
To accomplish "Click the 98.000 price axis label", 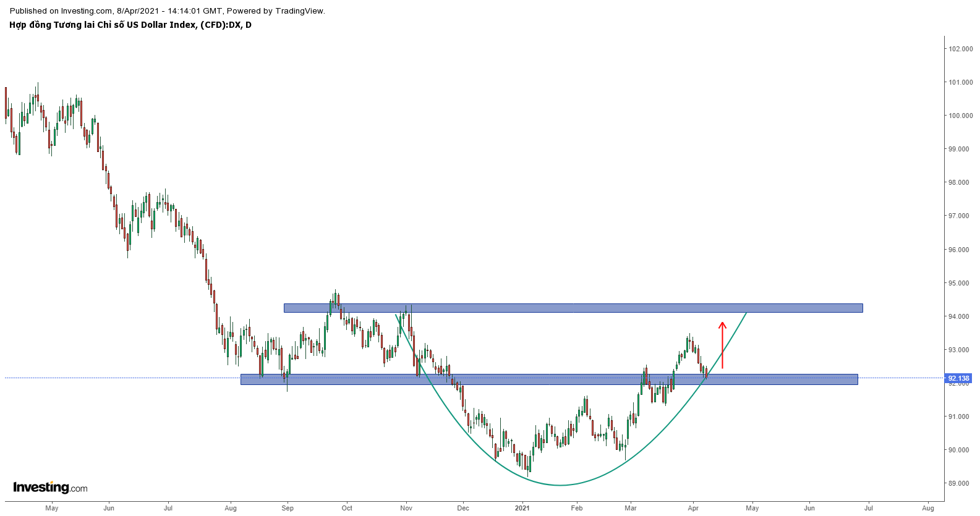I will [960, 182].
